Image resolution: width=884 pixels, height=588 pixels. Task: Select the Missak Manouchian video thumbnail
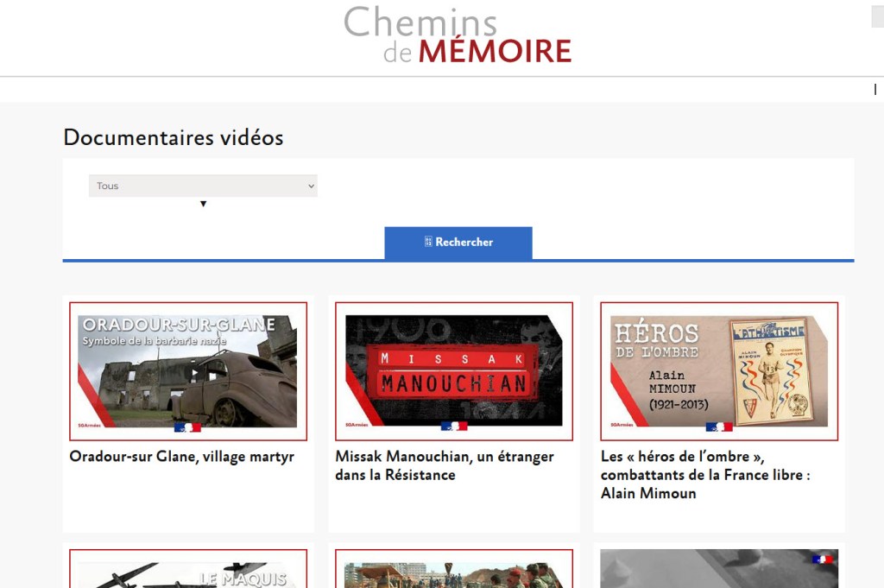coord(454,371)
